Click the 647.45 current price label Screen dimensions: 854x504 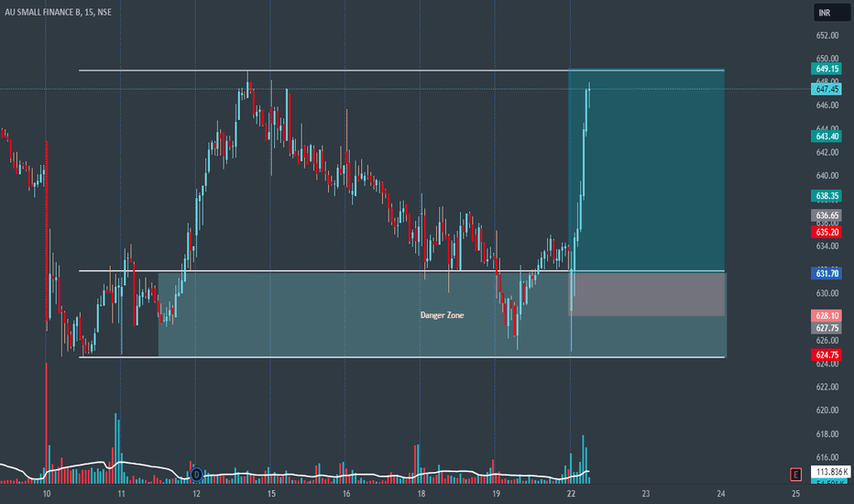(x=827, y=89)
